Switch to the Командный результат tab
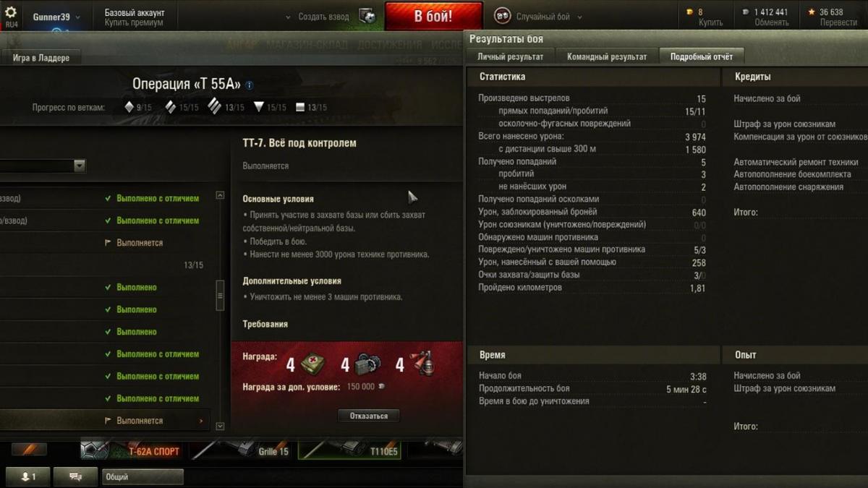 607,56
